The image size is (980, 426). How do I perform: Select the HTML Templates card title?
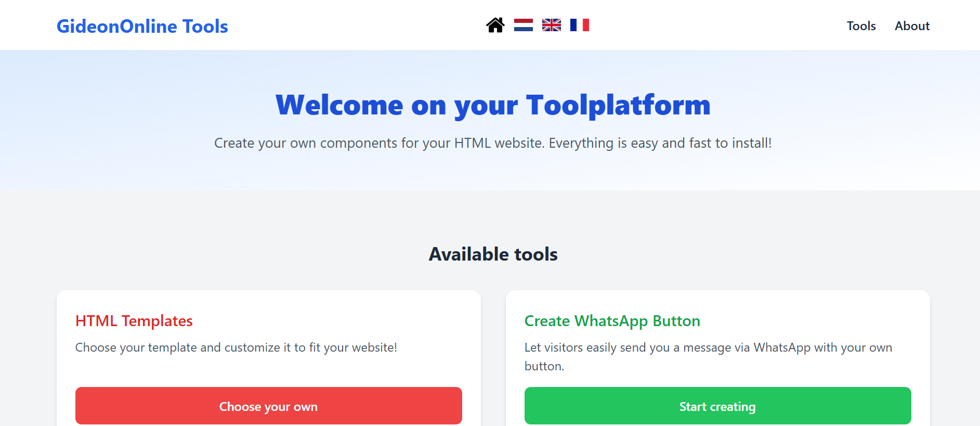coord(134,321)
